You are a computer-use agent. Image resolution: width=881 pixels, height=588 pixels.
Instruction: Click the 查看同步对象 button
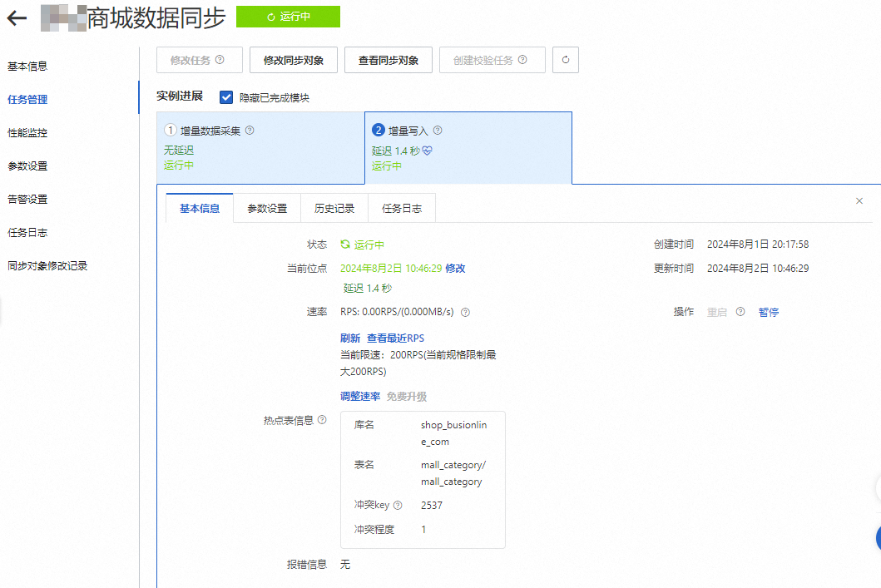tap(389, 60)
